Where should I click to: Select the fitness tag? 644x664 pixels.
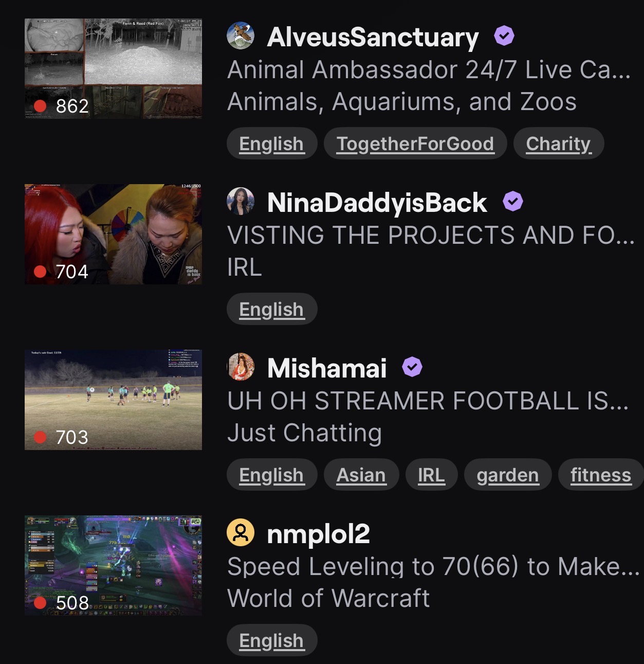[601, 475]
